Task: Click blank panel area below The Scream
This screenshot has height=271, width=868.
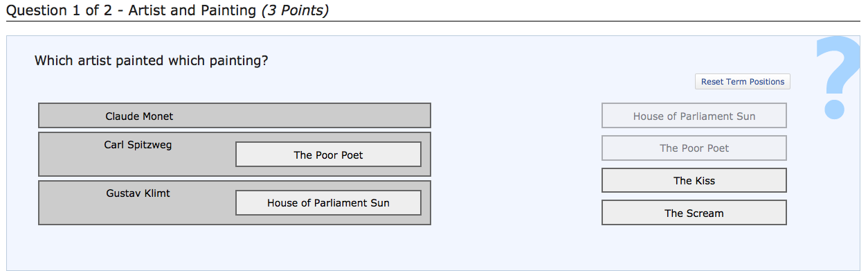Action: [694, 247]
